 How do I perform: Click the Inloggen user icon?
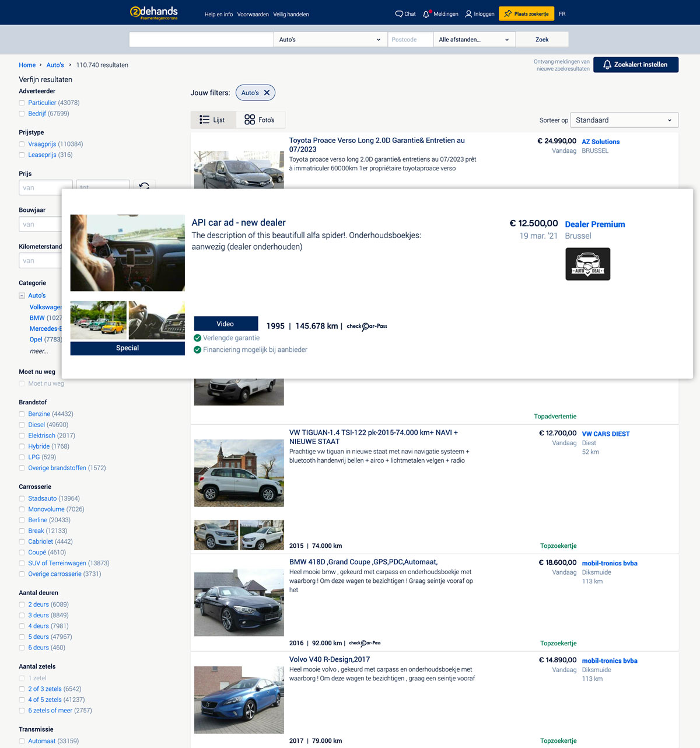click(468, 14)
